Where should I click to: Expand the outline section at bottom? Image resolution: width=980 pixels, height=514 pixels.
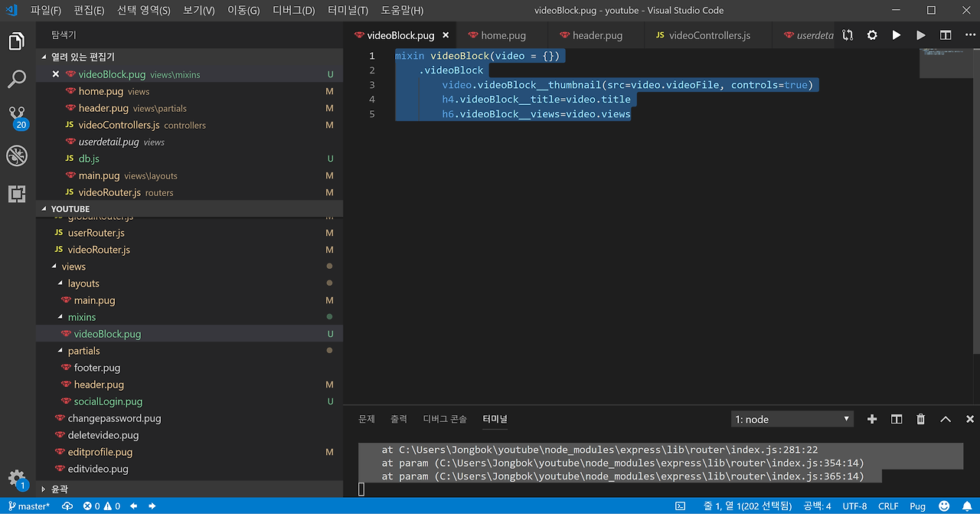tap(59, 489)
